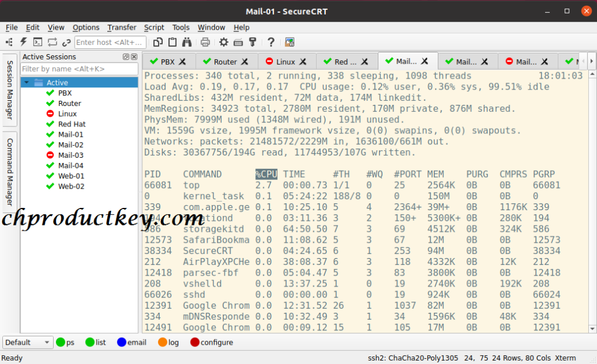Click the Help question mark icon

[271, 42]
